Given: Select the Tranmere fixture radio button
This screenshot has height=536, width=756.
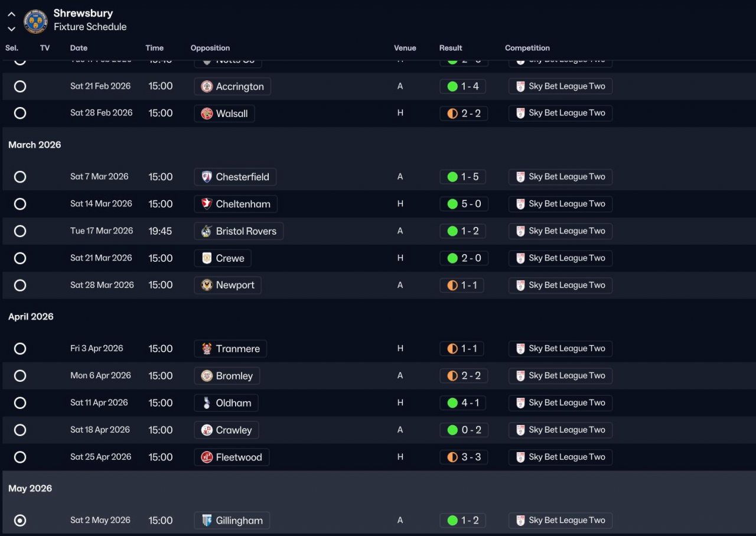Looking at the screenshot, I should click(x=20, y=349).
